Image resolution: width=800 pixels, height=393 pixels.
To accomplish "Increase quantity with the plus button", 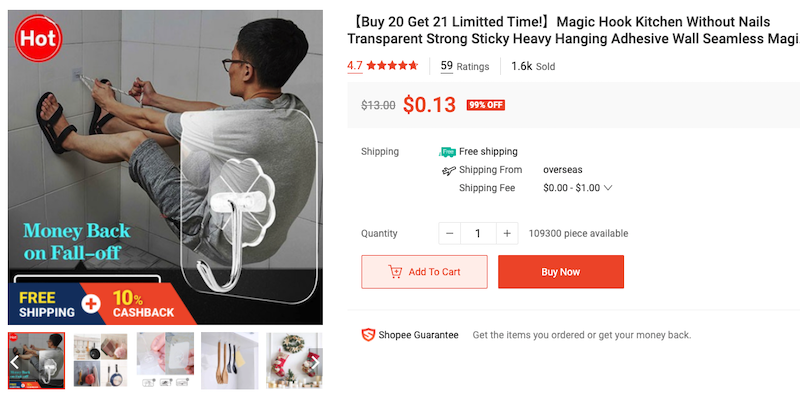I will pos(507,233).
